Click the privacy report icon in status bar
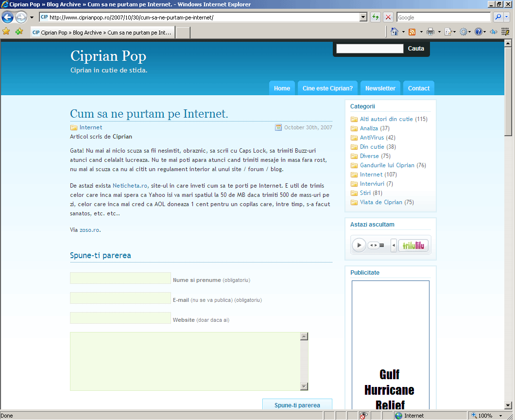The width and height of the screenshot is (515, 420). [x=363, y=416]
